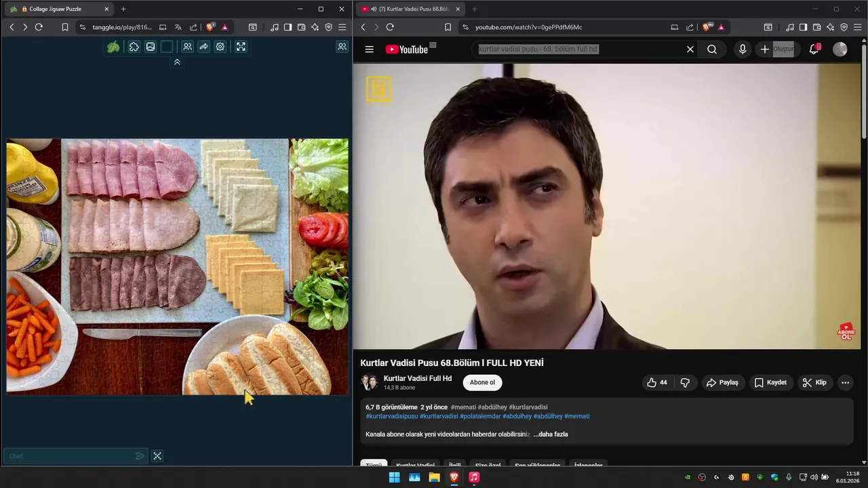The height and width of the screenshot is (488, 868).
Task: Collapse chat with expand icon beside chat box
Action: tap(157, 456)
